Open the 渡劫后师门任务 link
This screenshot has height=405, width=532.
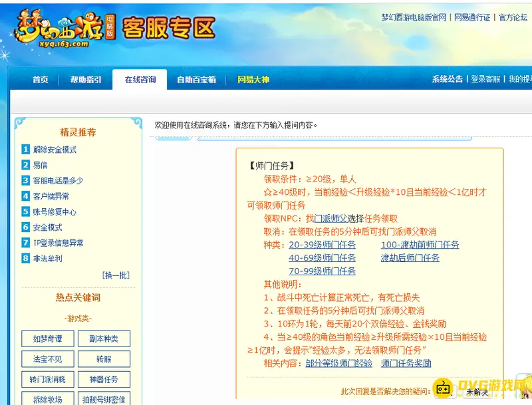[x=410, y=258]
